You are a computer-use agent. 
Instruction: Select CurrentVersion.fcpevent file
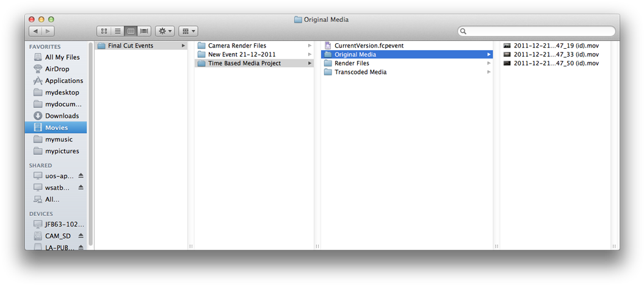click(407, 46)
